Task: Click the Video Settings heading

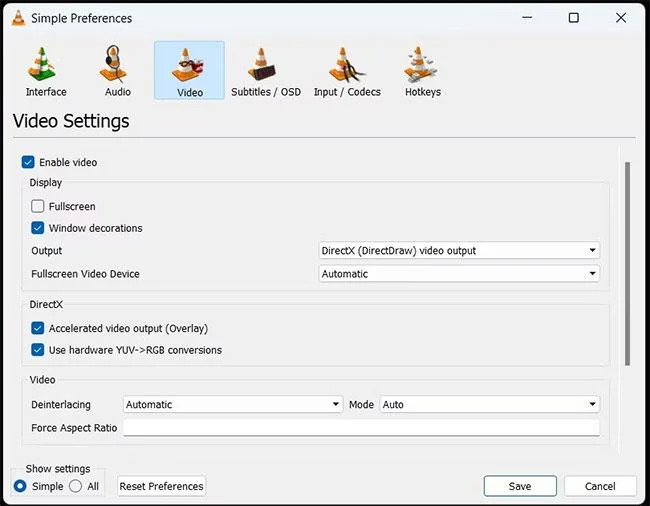Action: click(x=71, y=121)
